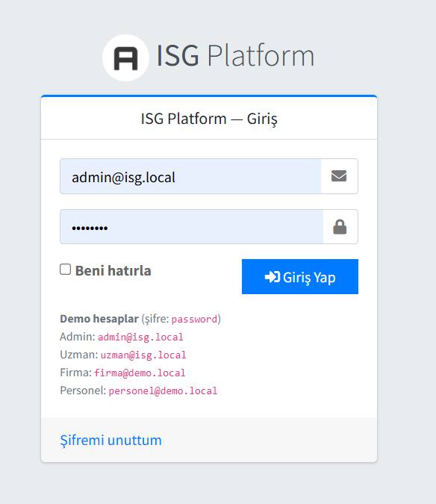Click the Beni hatırla label text

[x=113, y=270]
